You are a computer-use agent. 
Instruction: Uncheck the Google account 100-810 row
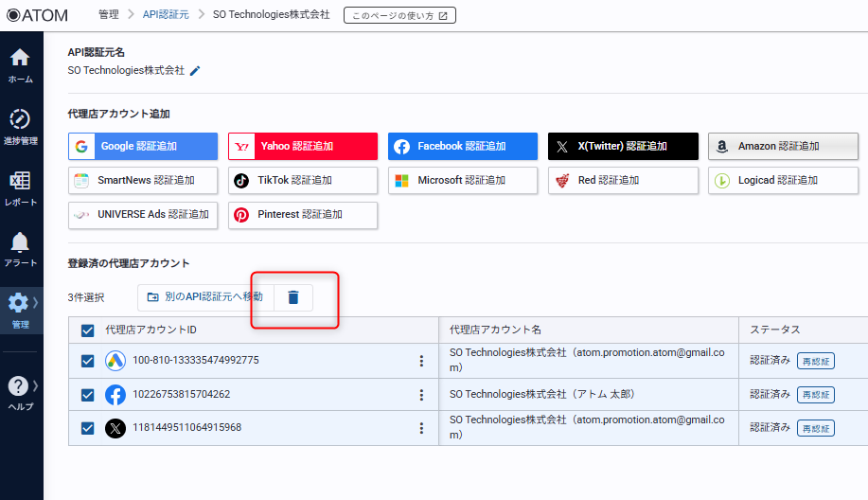click(x=87, y=361)
